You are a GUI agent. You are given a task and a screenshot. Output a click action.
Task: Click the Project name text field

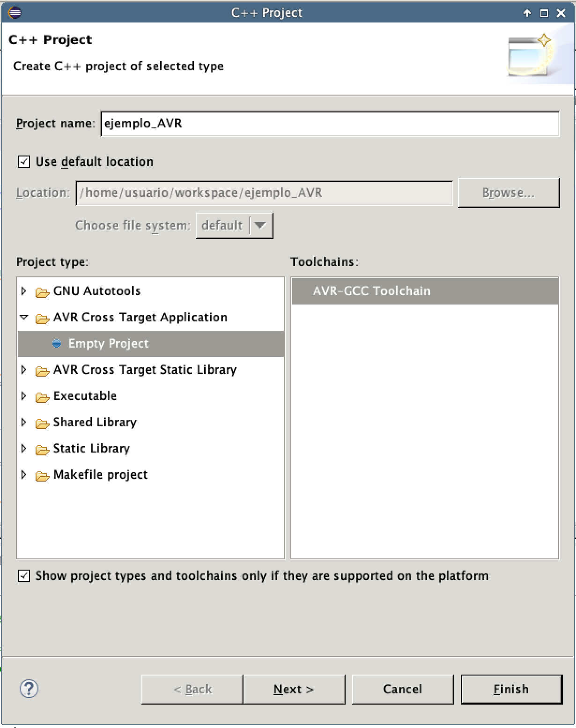[330, 124]
